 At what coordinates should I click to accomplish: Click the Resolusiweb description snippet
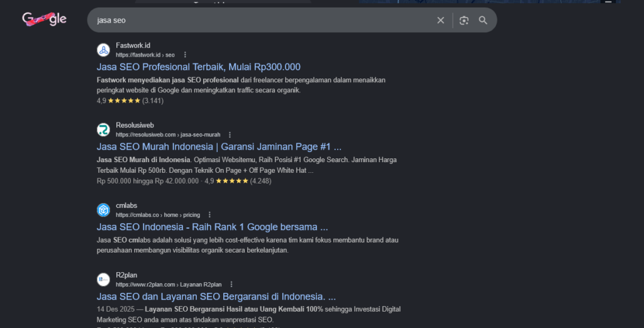click(247, 165)
